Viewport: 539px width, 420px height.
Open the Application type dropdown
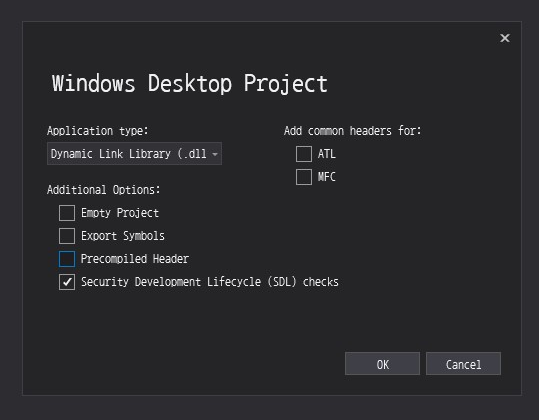pyautogui.click(x=134, y=154)
